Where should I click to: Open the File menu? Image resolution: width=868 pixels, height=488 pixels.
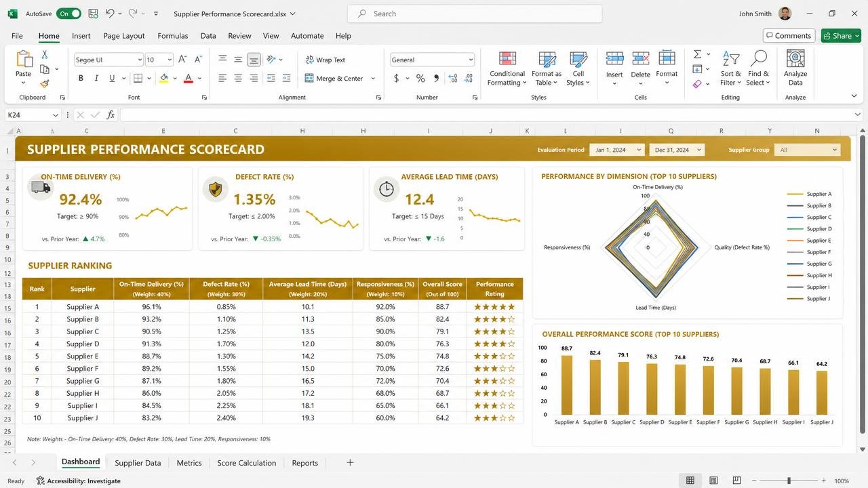click(17, 36)
